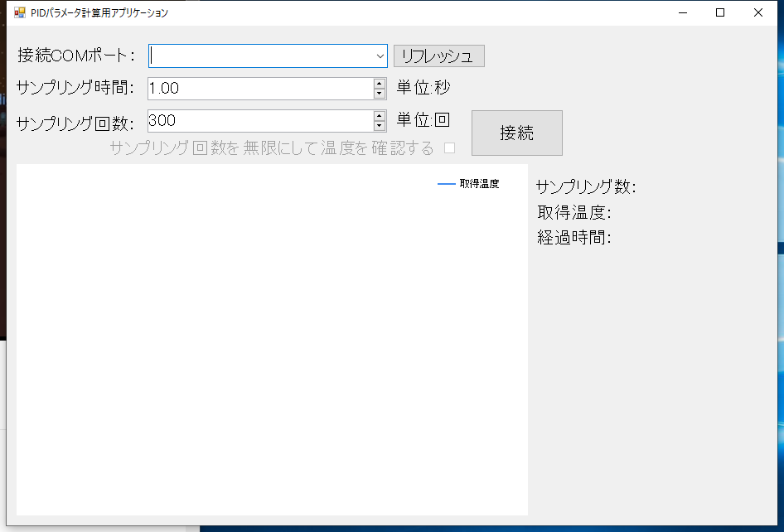Screen dimensions: 784x532
Task: Click the 接続 connect button
Action: [x=517, y=133]
